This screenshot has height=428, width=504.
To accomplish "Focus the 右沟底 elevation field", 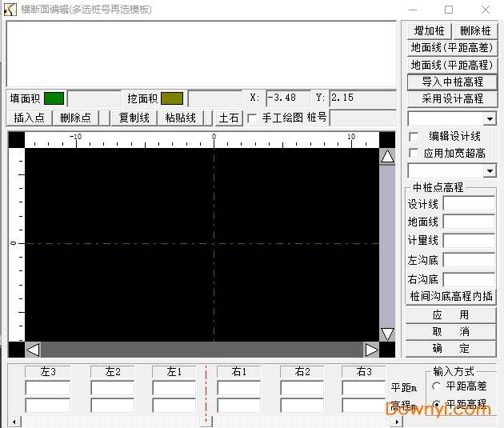I will (x=469, y=279).
